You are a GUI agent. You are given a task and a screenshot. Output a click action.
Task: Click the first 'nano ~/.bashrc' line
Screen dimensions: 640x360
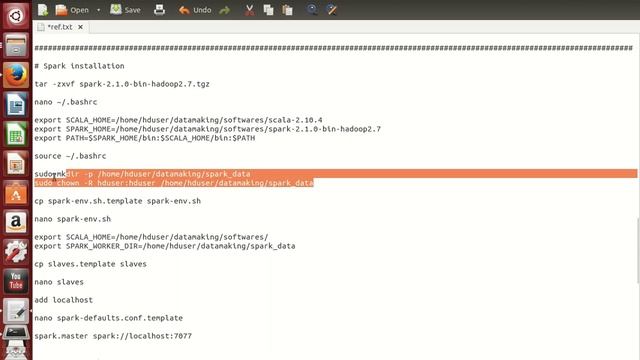coord(66,102)
